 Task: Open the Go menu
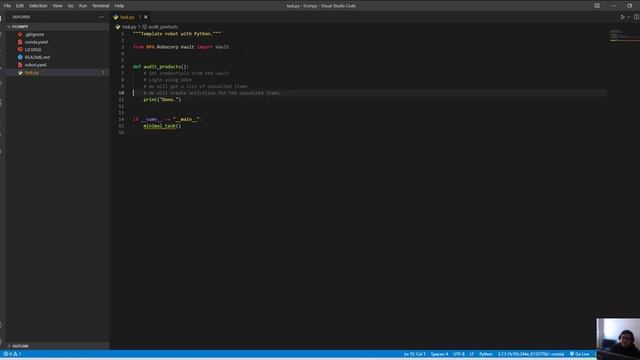[x=71, y=6]
